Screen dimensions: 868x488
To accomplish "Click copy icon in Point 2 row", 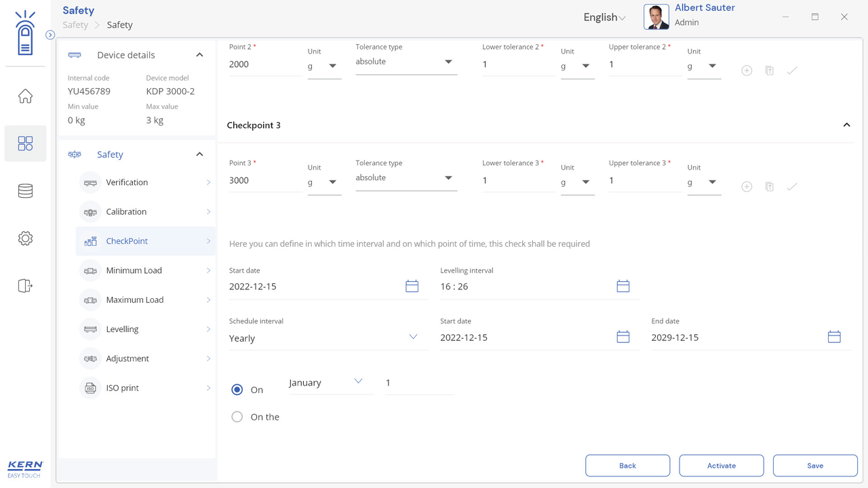I will tap(770, 70).
